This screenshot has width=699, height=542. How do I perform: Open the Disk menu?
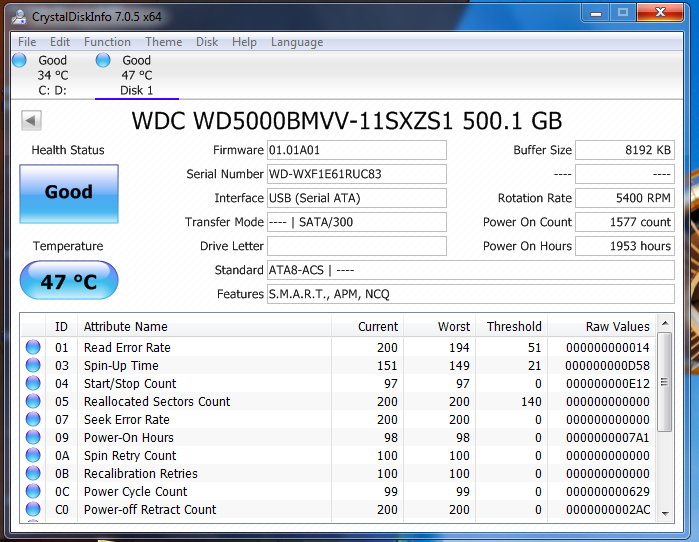(x=207, y=42)
